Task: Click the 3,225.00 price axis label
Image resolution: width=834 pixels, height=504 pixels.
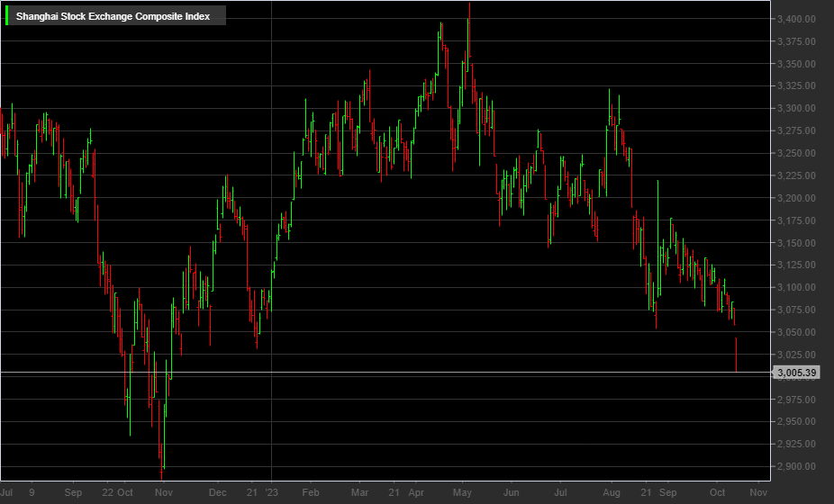Action: click(x=796, y=175)
